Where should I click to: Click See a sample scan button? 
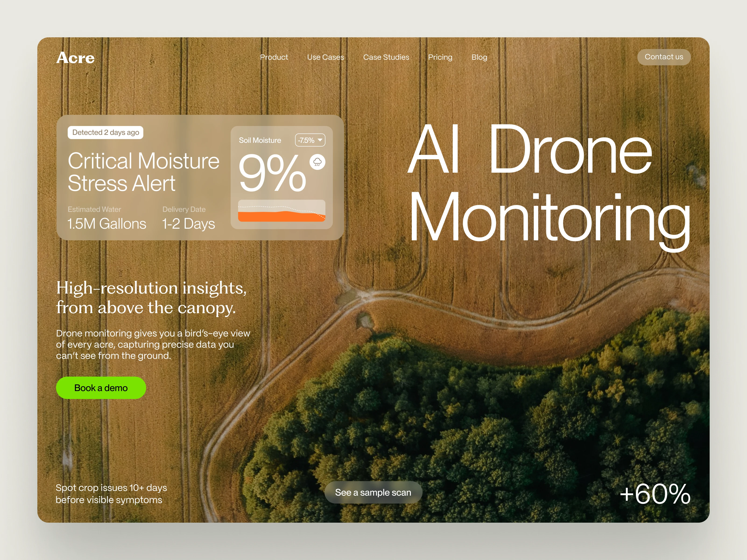[373, 493]
